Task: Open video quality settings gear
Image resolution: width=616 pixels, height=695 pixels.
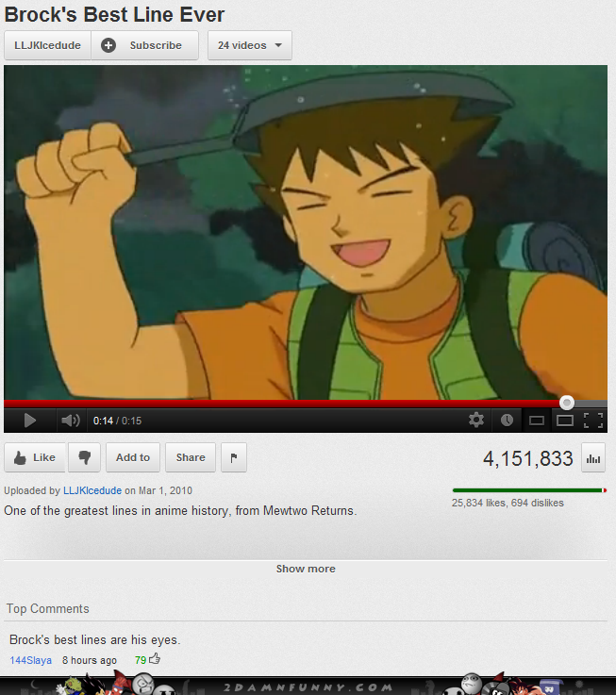Action: click(476, 420)
